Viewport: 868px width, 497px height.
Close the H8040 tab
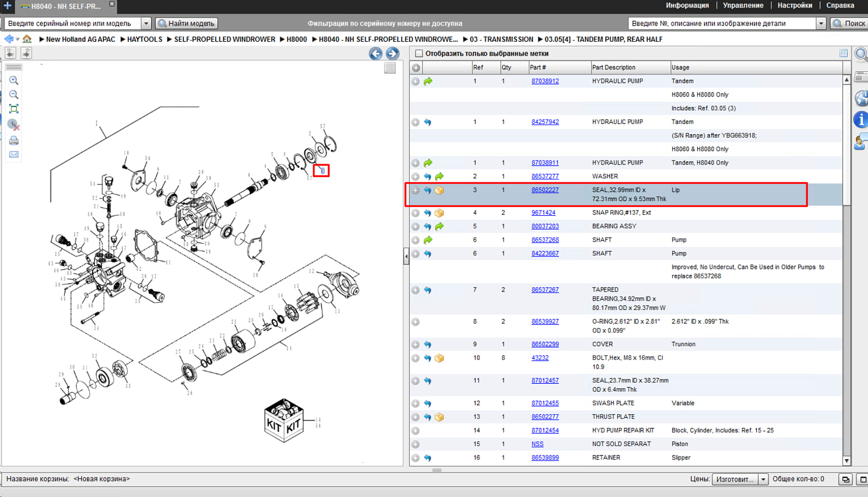(x=112, y=4)
